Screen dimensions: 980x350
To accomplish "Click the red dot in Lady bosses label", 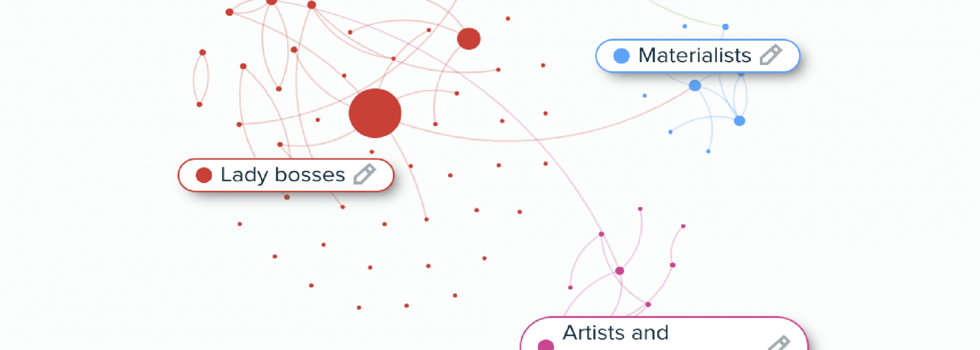I will click(204, 175).
